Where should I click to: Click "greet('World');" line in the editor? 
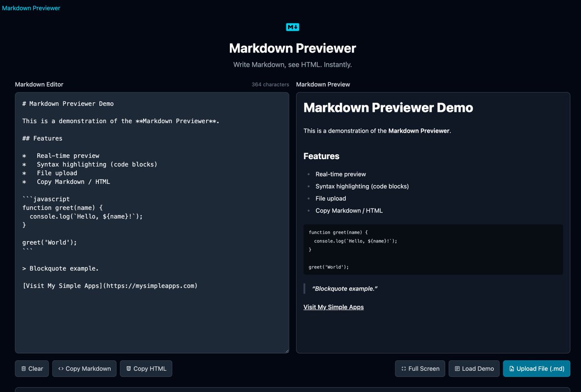point(50,242)
